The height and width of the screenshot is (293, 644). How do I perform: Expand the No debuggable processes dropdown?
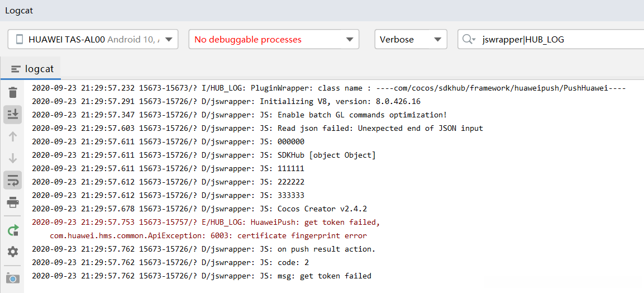click(274, 39)
